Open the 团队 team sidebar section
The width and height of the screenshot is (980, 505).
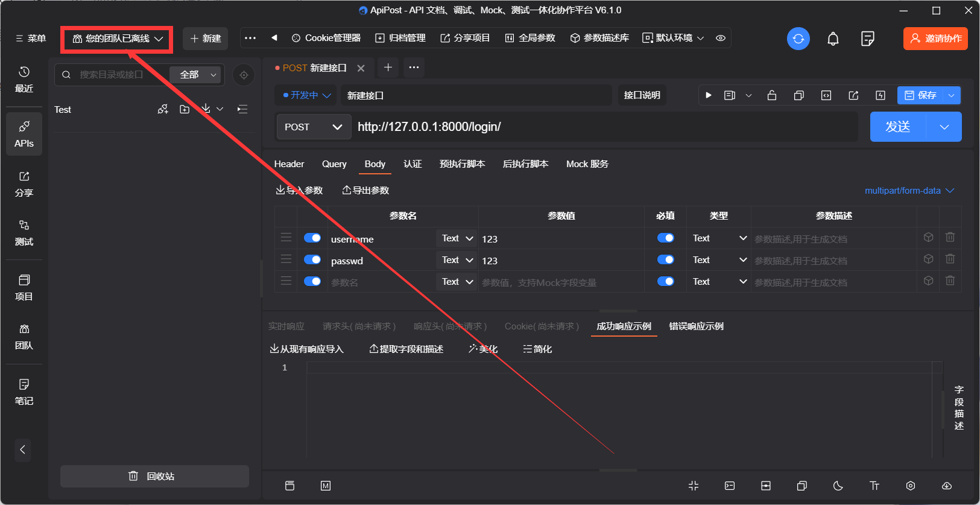(x=24, y=337)
